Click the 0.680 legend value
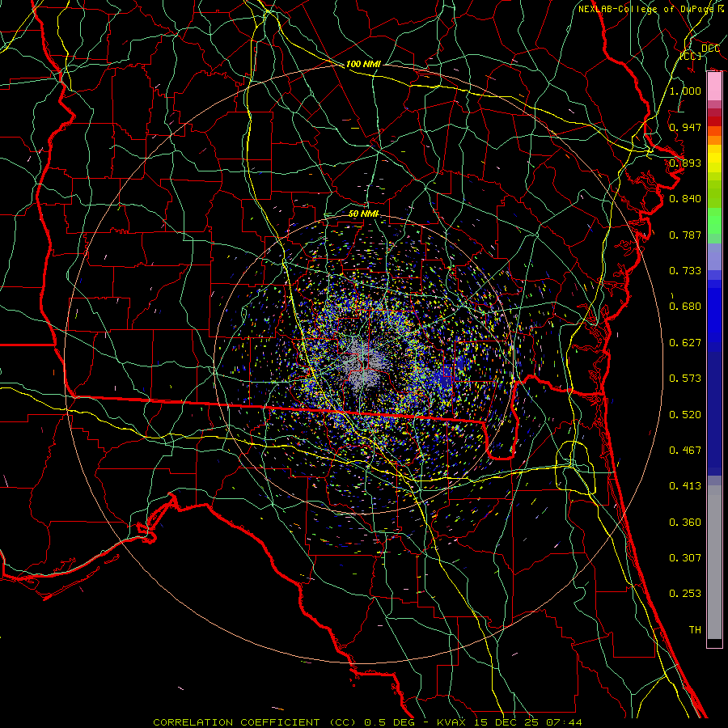This screenshot has height=728, width=728. (685, 307)
